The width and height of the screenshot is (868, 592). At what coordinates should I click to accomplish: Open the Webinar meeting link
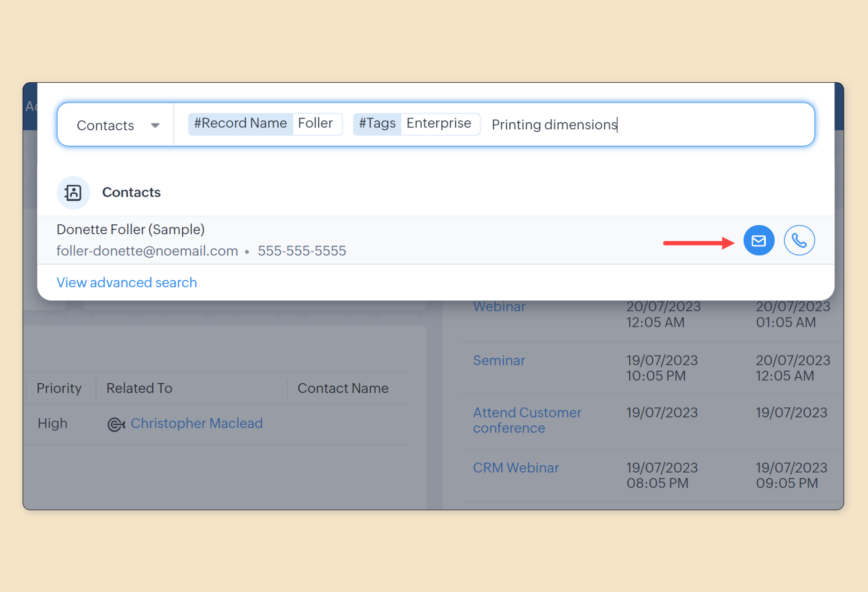[x=499, y=307]
